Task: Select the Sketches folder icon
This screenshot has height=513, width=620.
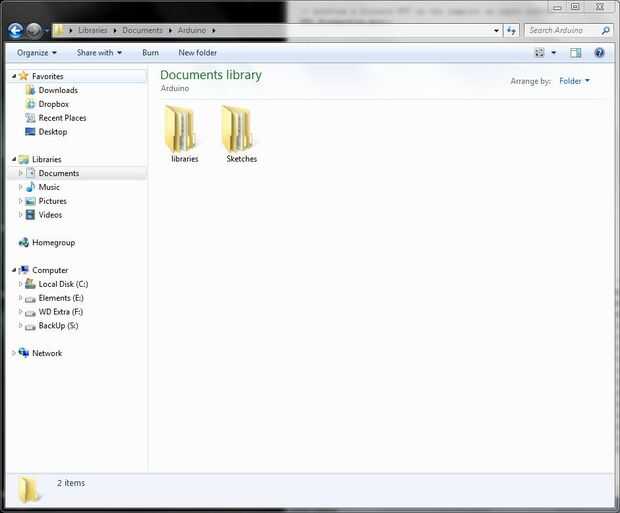Action: (x=237, y=129)
